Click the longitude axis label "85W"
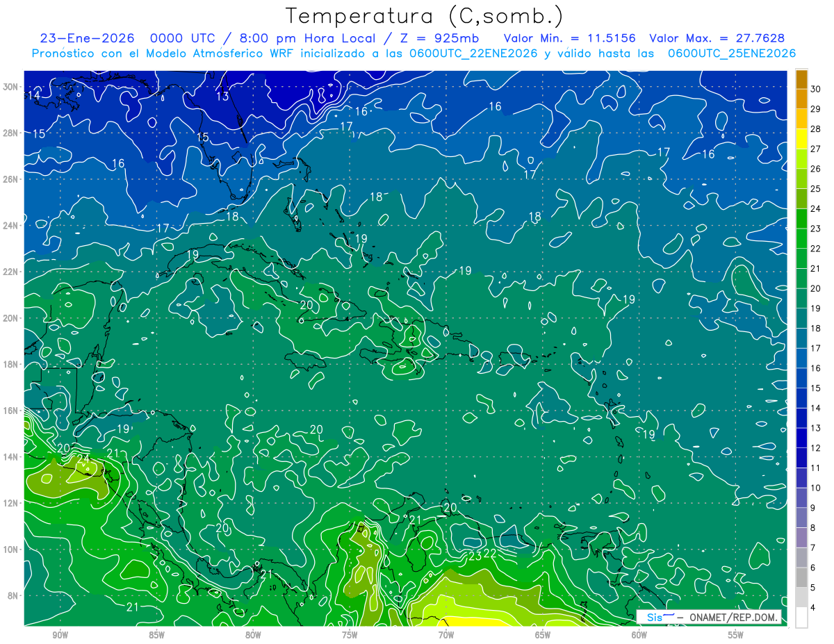 pos(156,635)
